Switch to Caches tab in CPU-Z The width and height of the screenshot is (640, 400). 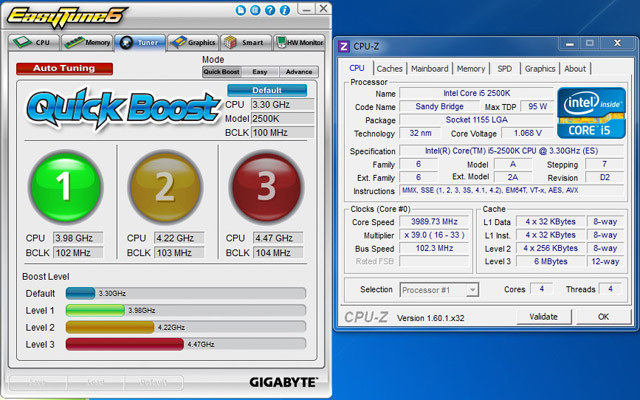(389, 69)
